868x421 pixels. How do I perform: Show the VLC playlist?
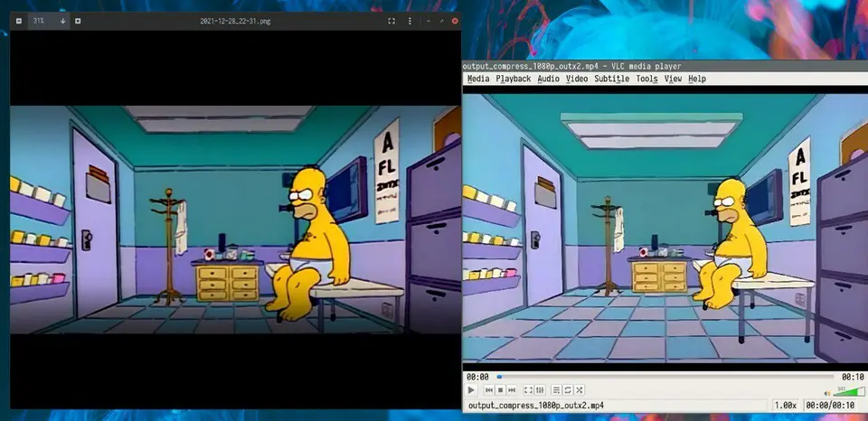coord(556,390)
